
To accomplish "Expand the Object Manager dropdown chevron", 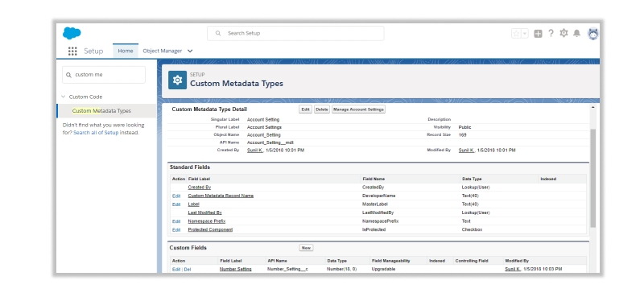I will tap(190, 51).
